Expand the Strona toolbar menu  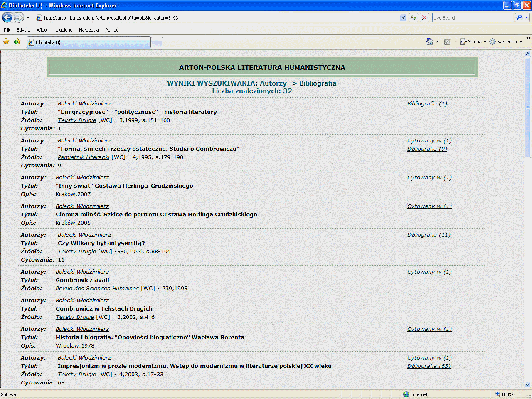pyautogui.click(x=474, y=42)
